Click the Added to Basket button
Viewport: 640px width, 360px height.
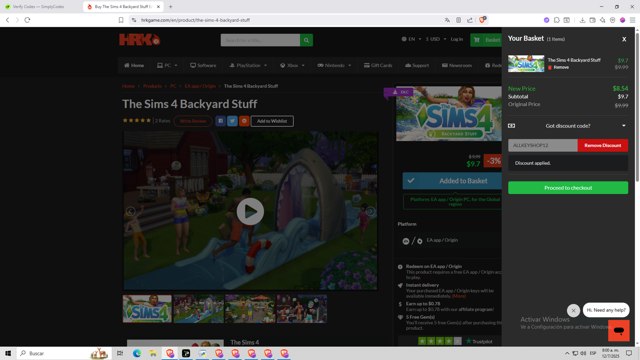tap(452, 181)
